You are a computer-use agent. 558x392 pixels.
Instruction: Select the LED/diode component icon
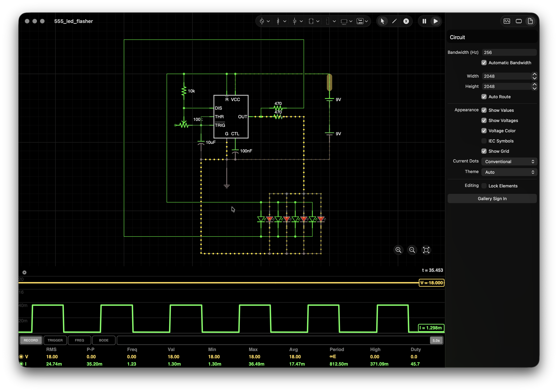click(x=295, y=21)
